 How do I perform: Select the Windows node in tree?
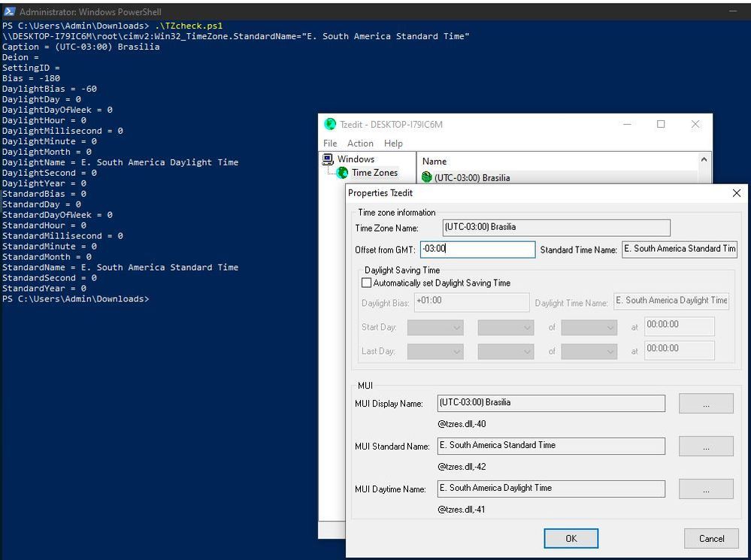[x=356, y=159]
